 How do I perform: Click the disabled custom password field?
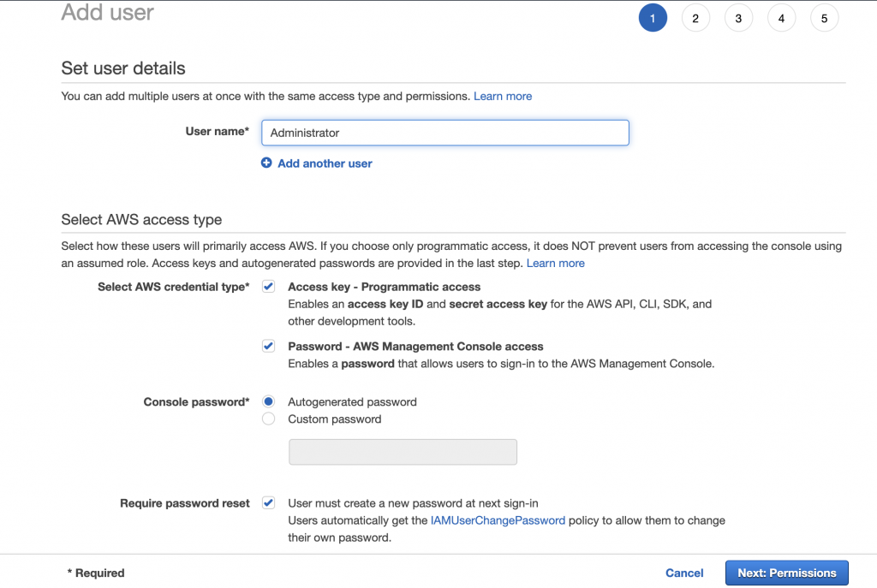[x=403, y=452]
